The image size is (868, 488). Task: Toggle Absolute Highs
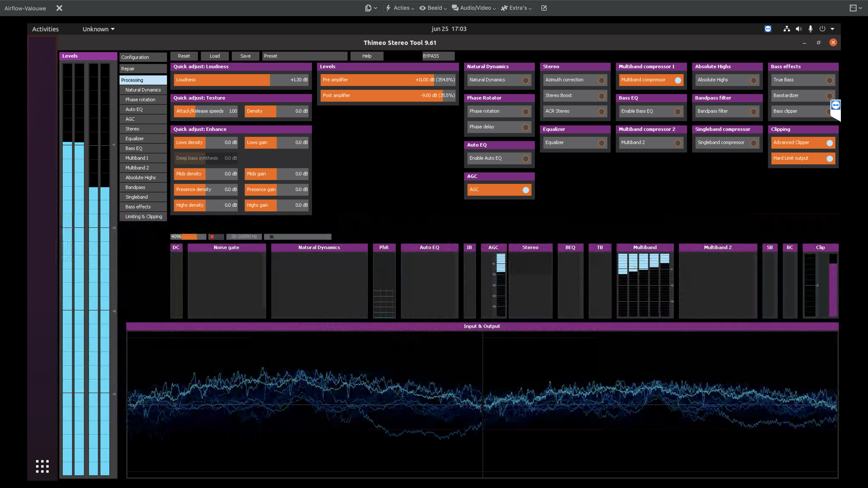[728, 80]
